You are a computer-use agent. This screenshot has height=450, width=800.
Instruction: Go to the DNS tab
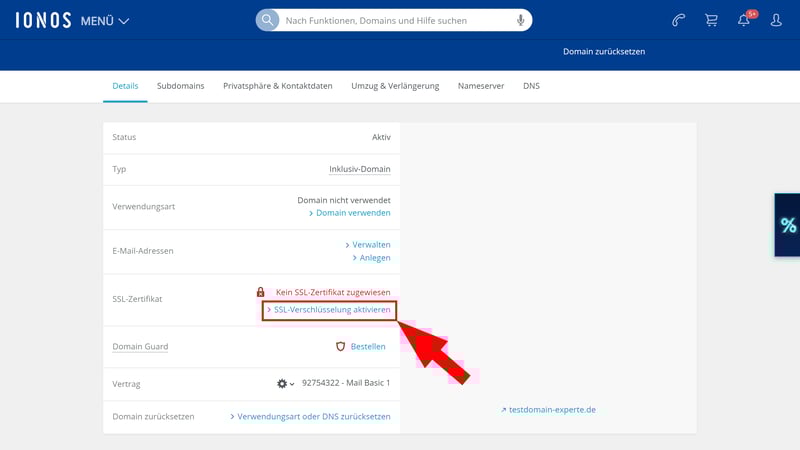pos(531,86)
